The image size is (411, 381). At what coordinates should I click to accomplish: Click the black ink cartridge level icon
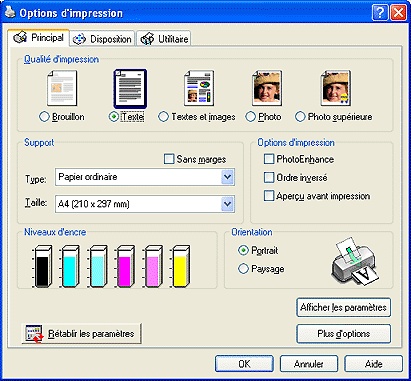tap(42, 266)
